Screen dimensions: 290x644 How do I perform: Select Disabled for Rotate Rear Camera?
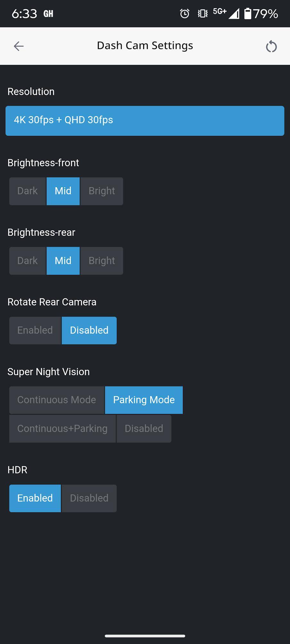coord(89,330)
